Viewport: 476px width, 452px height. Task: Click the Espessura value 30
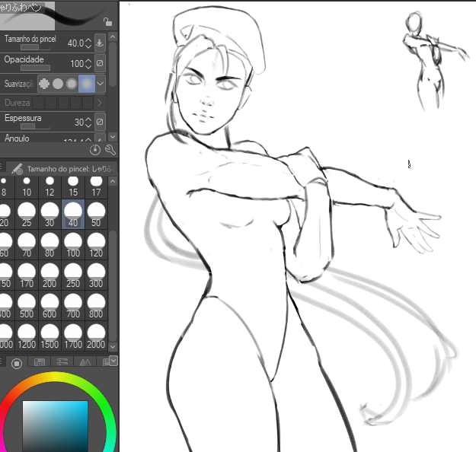(x=79, y=122)
